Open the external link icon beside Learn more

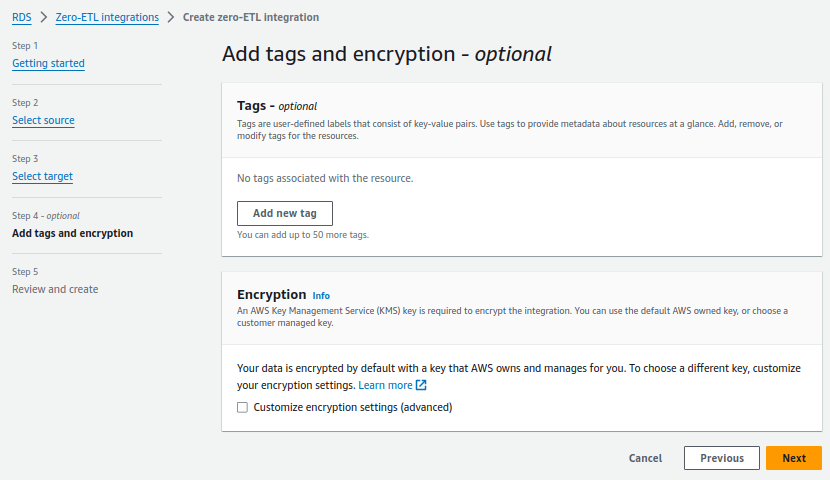click(421, 385)
